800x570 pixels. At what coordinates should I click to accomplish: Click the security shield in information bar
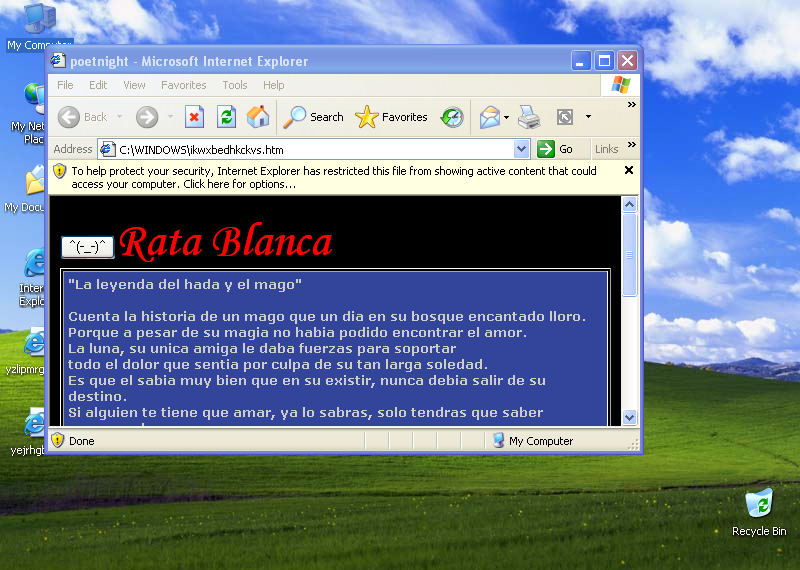click(59, 171)
